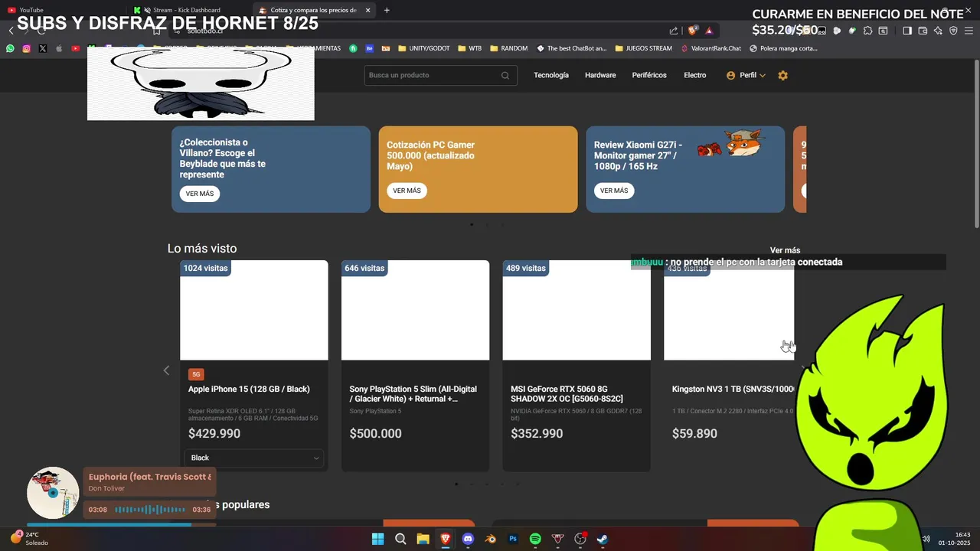Open the Polera manga corta bookmark
980x551 pixels.
[x=783, y=48]
